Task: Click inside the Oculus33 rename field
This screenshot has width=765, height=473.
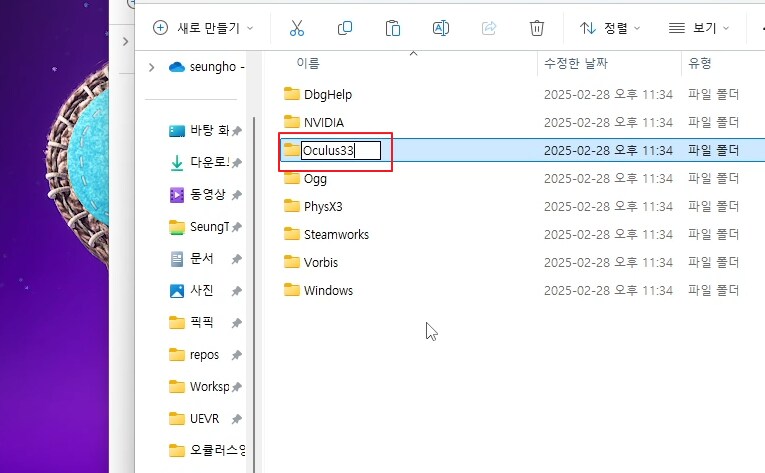Action: (x=341, y=150)
